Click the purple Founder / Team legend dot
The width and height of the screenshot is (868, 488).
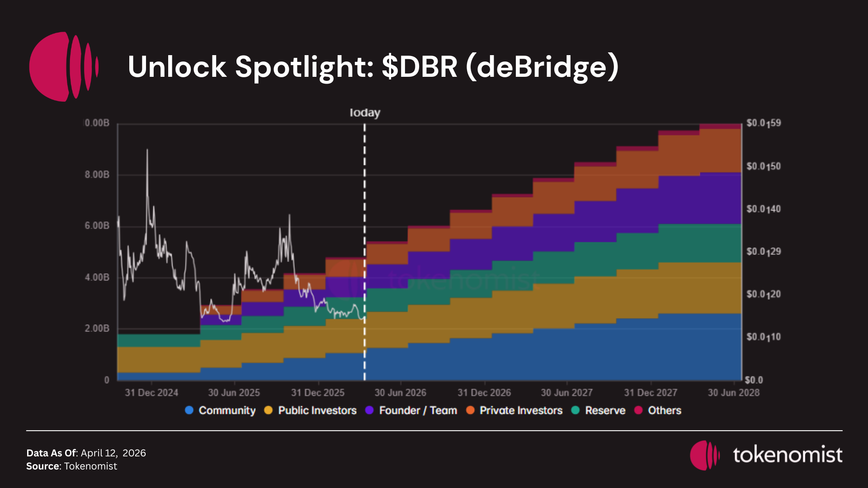[x=369, y=410]
